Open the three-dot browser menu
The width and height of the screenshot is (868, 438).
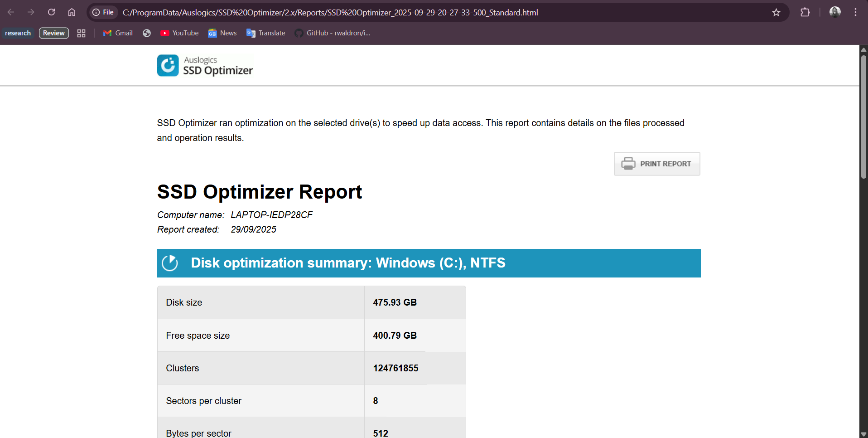click(x=855, y=12)
